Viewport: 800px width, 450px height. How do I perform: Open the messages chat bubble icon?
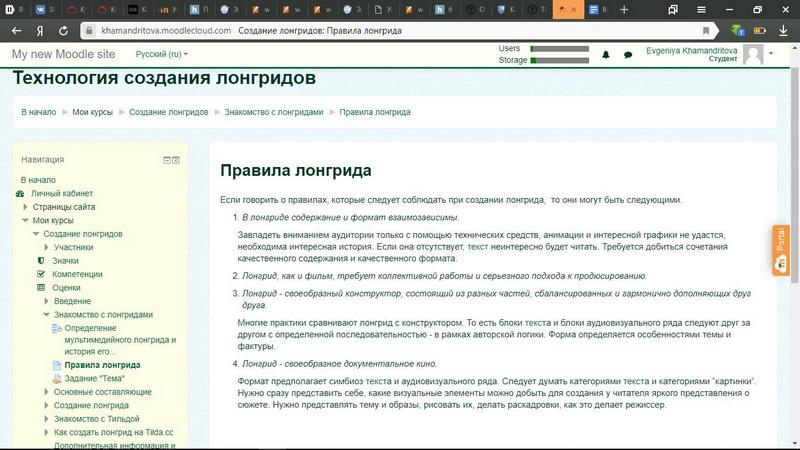[628, 54]
